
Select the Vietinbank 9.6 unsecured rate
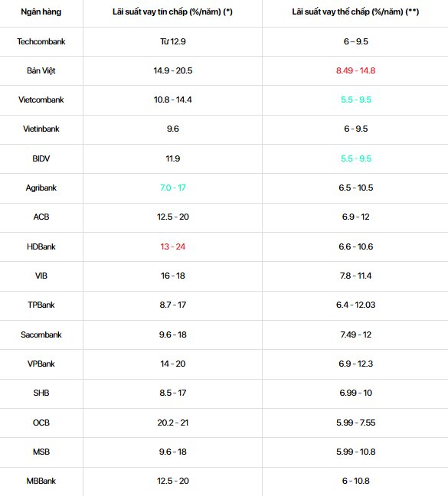point(173,129)
